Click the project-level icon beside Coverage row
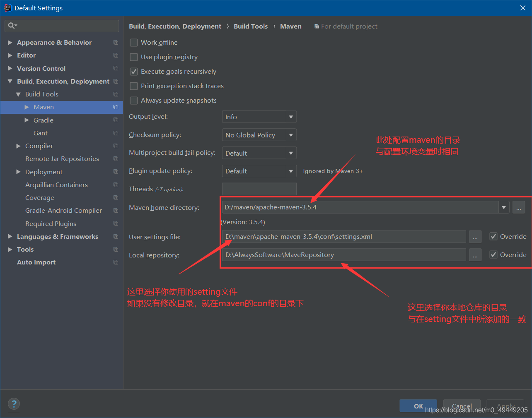The image size is (532, 418). click(x=116, y=198)
